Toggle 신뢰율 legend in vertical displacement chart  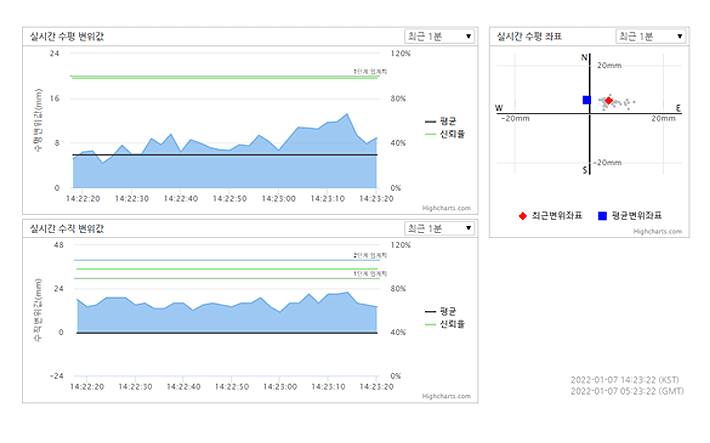pyautogui.click(x=445, y=324)
